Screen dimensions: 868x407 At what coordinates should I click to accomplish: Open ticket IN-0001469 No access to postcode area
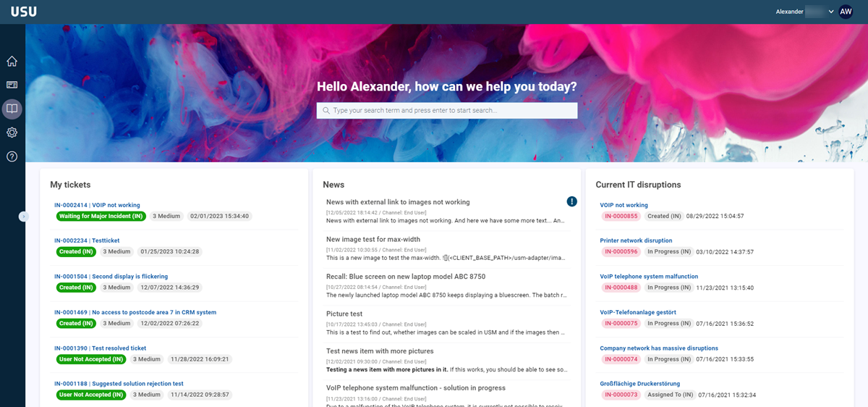tap(135, 312)
